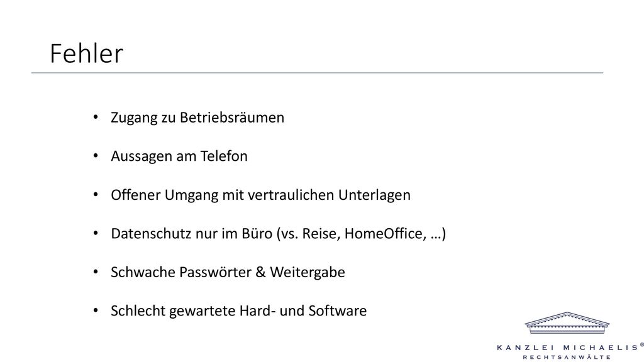The image size is (644, 362).
Task: Select the Zugang zu Betriebsräumen bullet text
Action: coord(197,118)
